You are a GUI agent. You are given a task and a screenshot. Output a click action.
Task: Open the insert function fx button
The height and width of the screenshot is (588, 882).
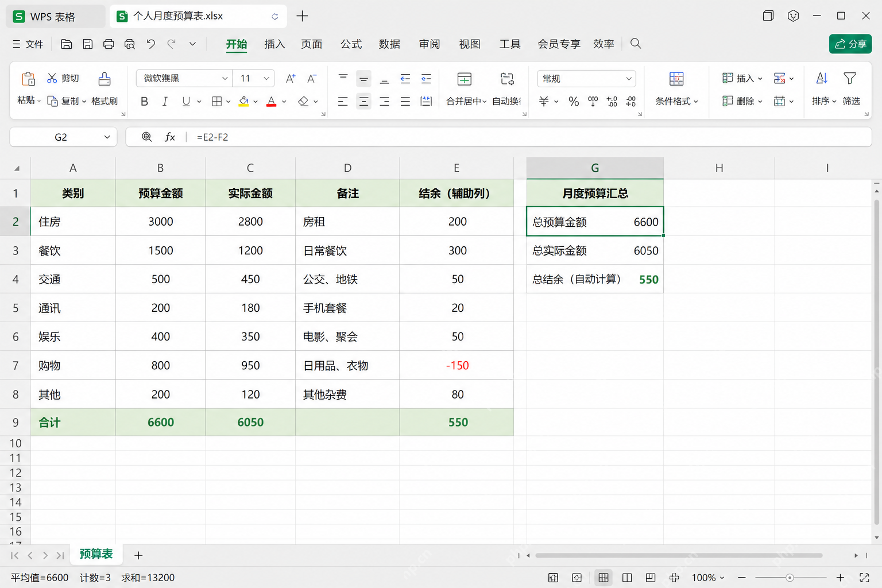point(170,137)
